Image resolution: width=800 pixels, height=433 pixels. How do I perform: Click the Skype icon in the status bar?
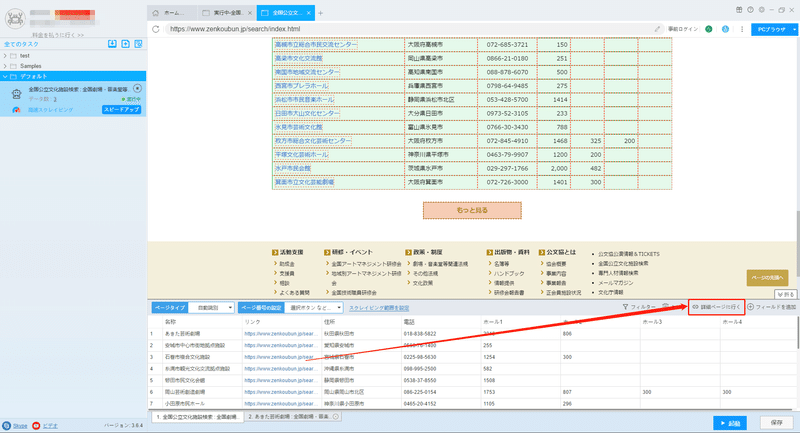(x=7, y=425)
